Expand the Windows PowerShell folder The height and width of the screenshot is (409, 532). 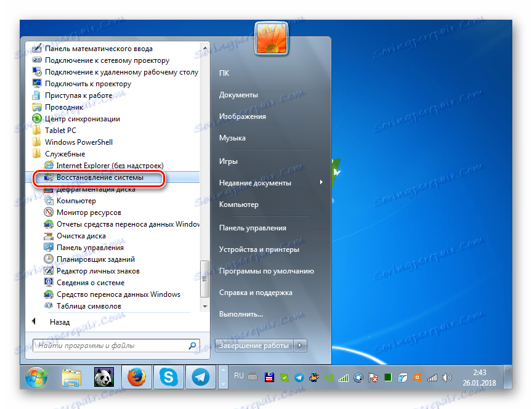click(73, 142)
